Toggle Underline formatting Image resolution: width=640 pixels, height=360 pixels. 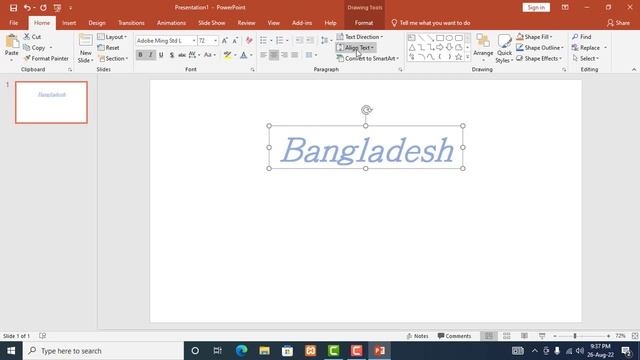tap(161, 55)
